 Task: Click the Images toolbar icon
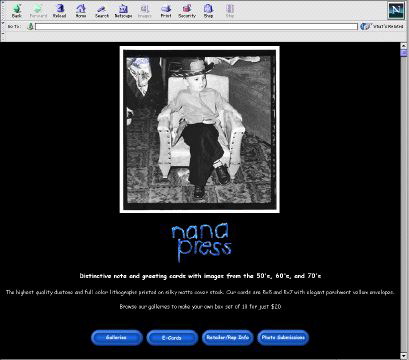coord(144,11)
